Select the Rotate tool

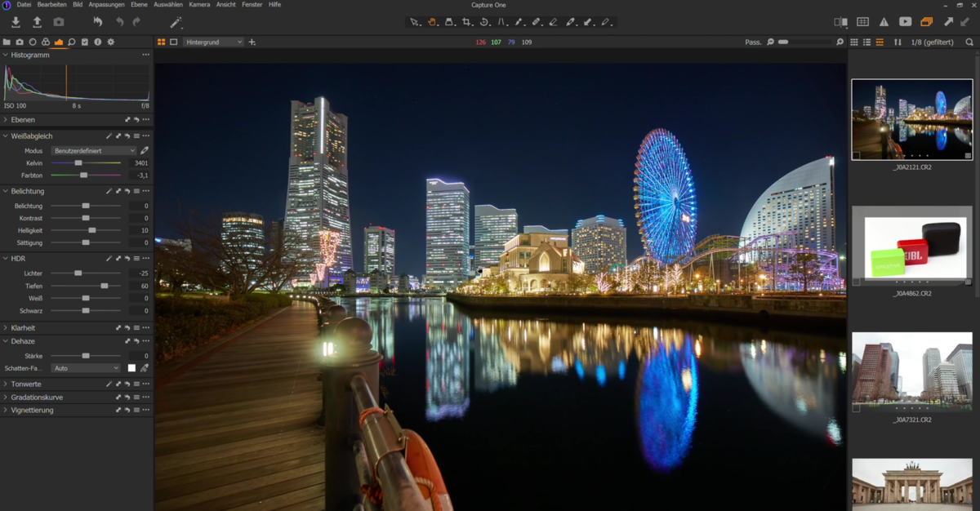tap(486, 22)
